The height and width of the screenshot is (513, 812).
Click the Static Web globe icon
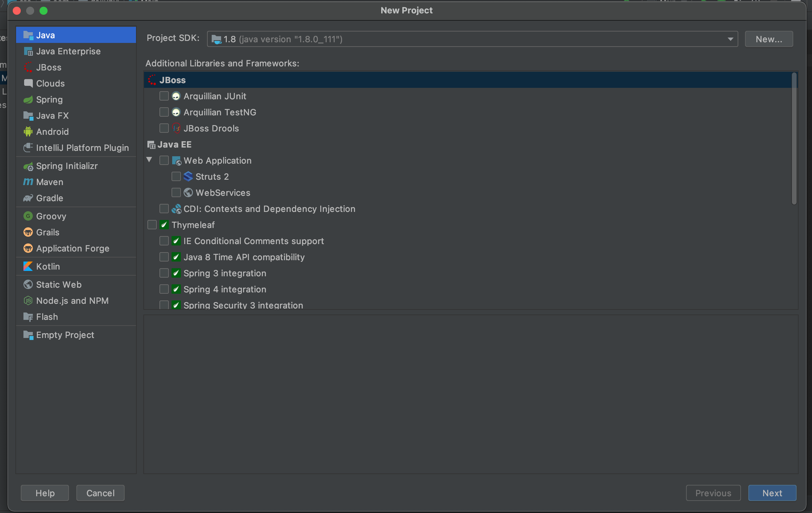tap(28, 285)
